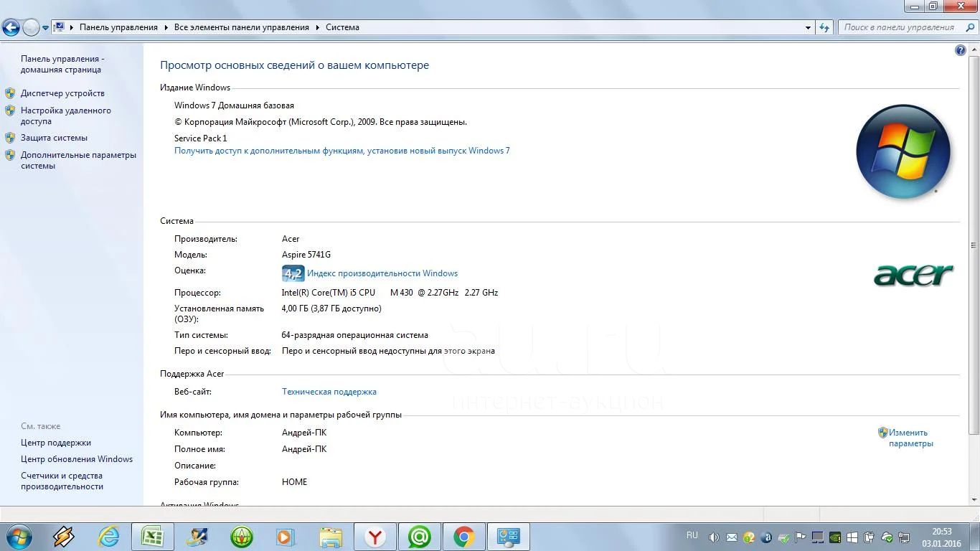Click the Show desktop button

[974, 537]
